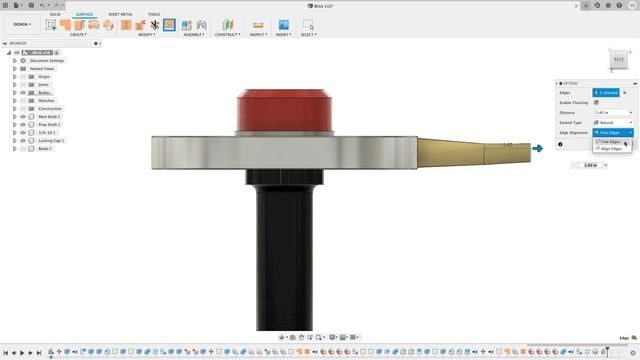The image size is (640, 360).
Task: Show the Blade 1 component
Action: point(23,149)
